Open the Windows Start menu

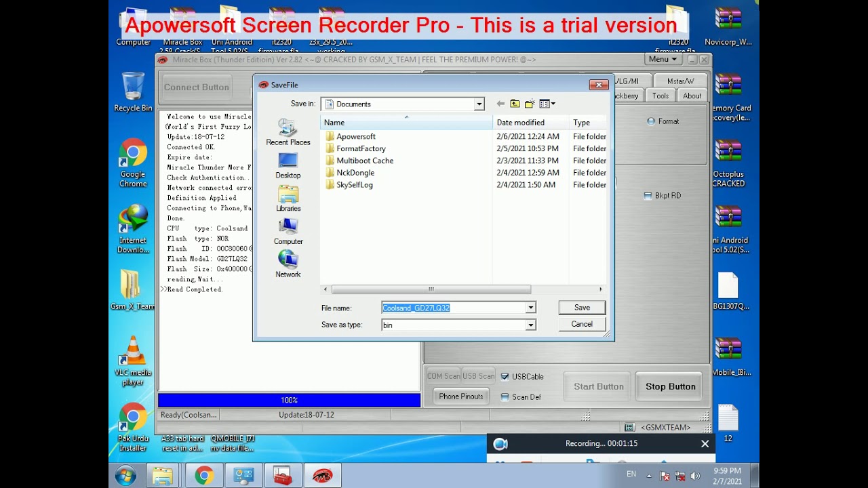point(125,476)
